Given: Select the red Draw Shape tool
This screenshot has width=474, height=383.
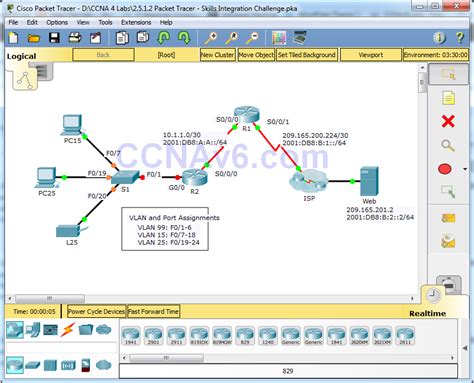Looking at the screenshot, I should pos(445,169).
